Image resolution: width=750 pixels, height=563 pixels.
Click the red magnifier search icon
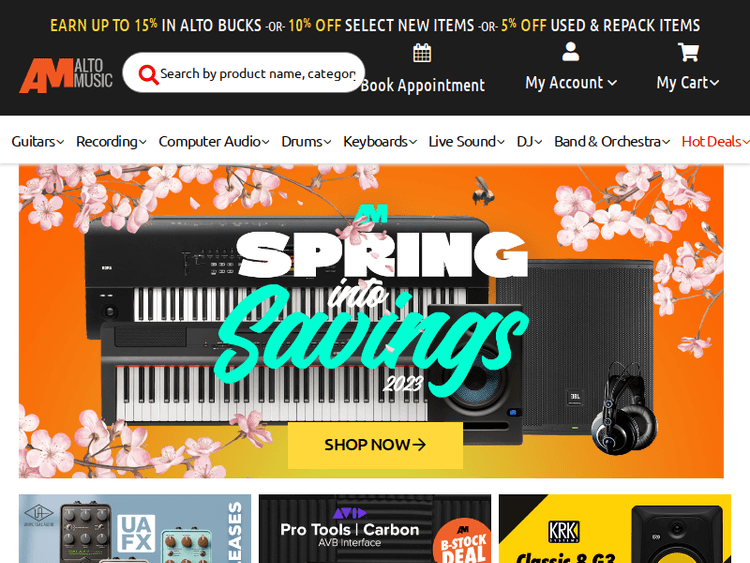tap(148, 75)
